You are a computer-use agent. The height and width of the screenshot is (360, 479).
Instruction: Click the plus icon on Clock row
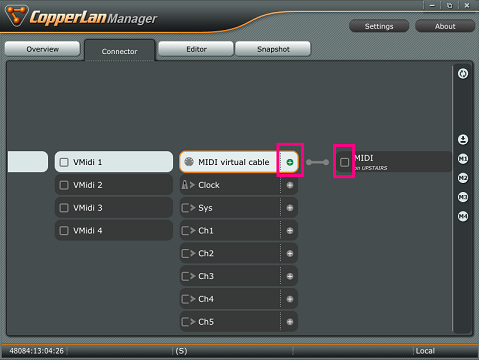pos(290,185)
